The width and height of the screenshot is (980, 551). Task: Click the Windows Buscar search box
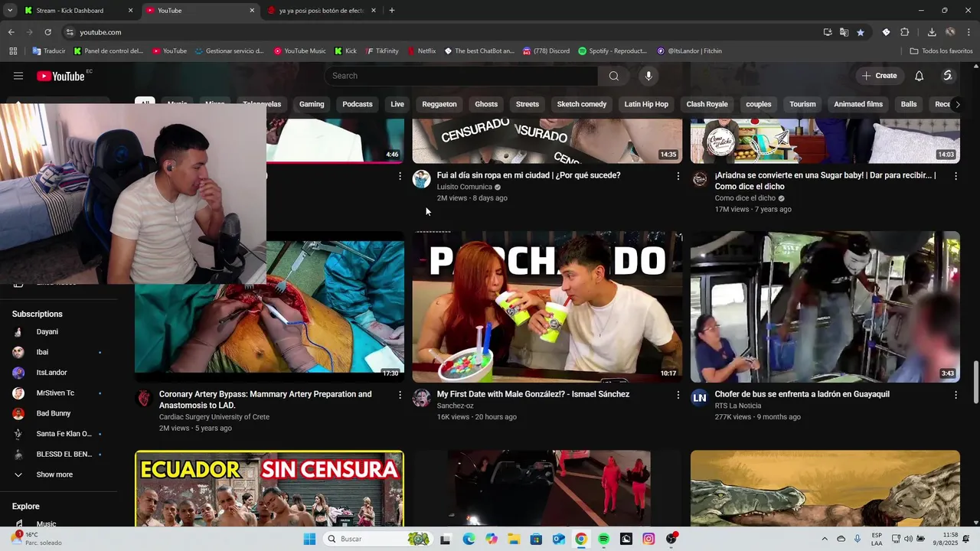377,539
